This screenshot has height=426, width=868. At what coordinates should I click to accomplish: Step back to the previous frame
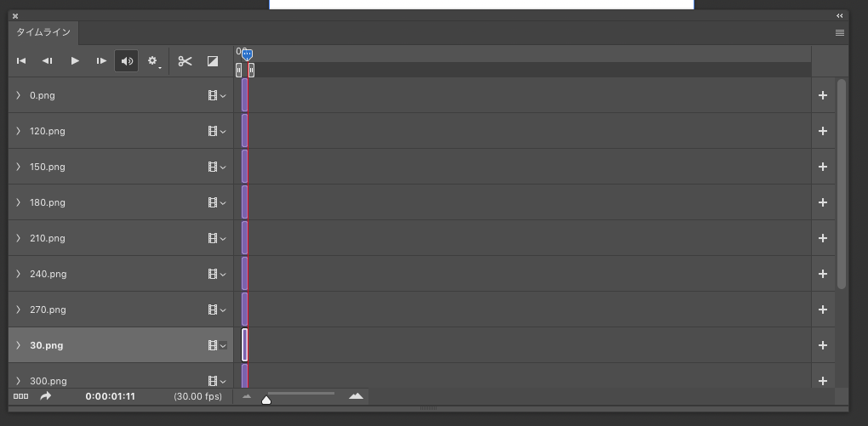[48, 61]
